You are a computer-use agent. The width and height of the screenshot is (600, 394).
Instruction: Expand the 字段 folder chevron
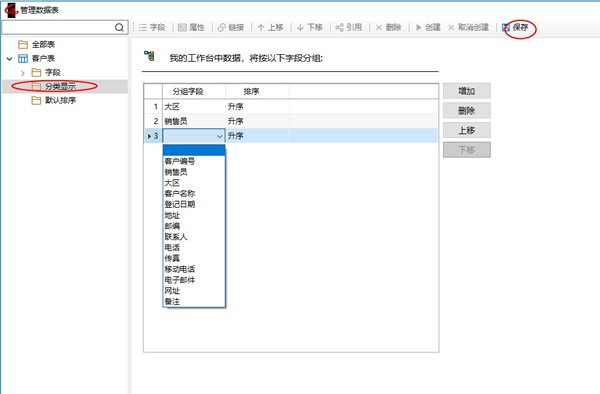click(23, 73)
